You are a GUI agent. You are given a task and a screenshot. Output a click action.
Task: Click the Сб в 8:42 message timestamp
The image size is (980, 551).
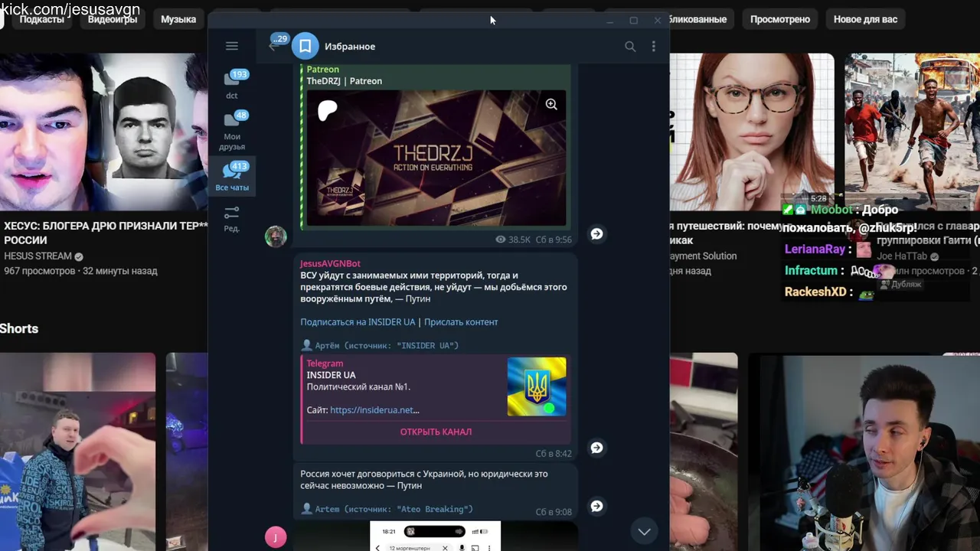tap(554, 454)
